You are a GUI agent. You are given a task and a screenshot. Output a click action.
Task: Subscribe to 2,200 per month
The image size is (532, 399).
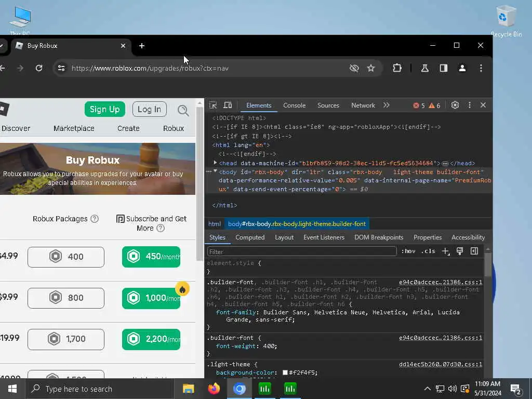(x=151, y=339)
